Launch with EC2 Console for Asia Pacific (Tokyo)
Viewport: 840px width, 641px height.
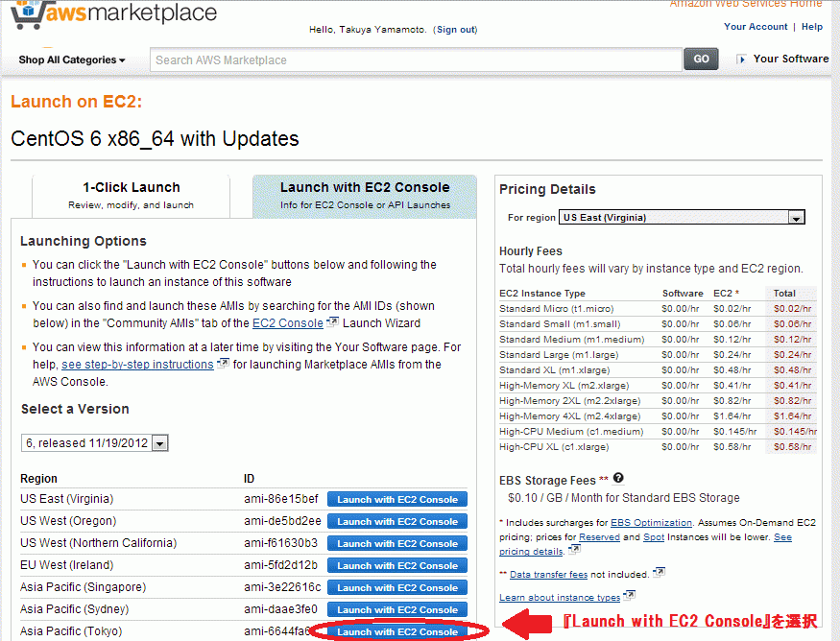[397, 632]
